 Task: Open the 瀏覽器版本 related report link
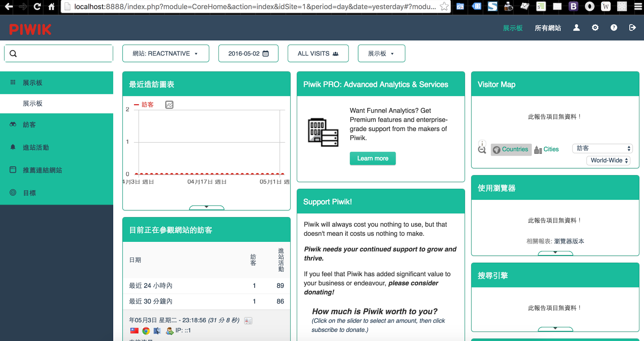[x=569, y=241]
